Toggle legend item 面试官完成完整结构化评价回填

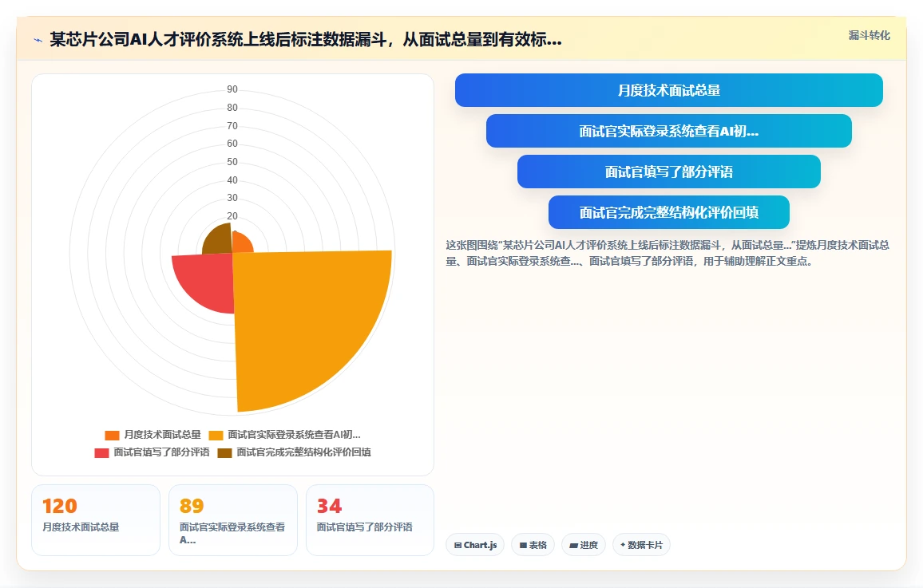295,452
